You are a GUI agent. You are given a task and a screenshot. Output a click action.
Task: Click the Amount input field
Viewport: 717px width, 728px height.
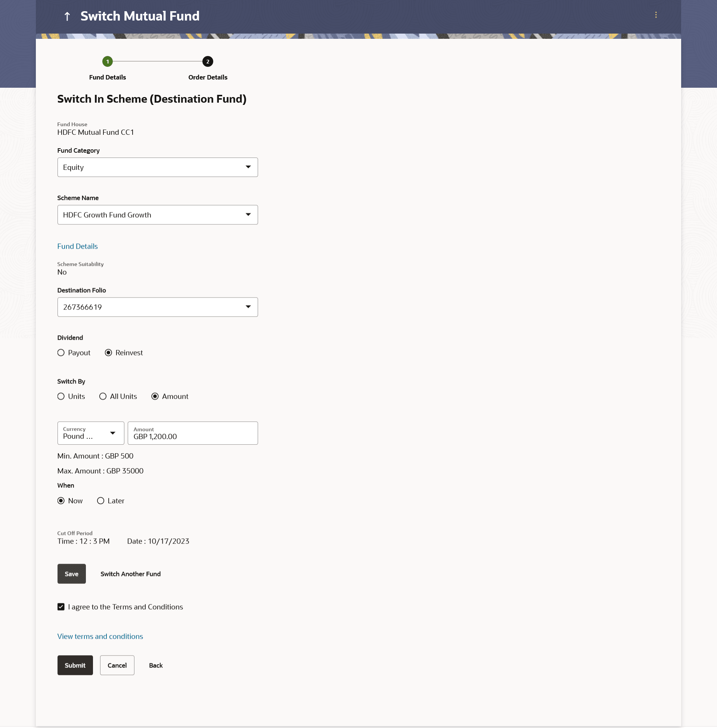pos(192,436)
